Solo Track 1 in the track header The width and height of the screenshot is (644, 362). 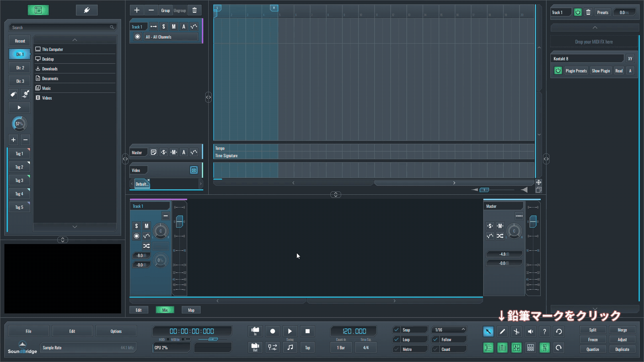coord(164,27)
